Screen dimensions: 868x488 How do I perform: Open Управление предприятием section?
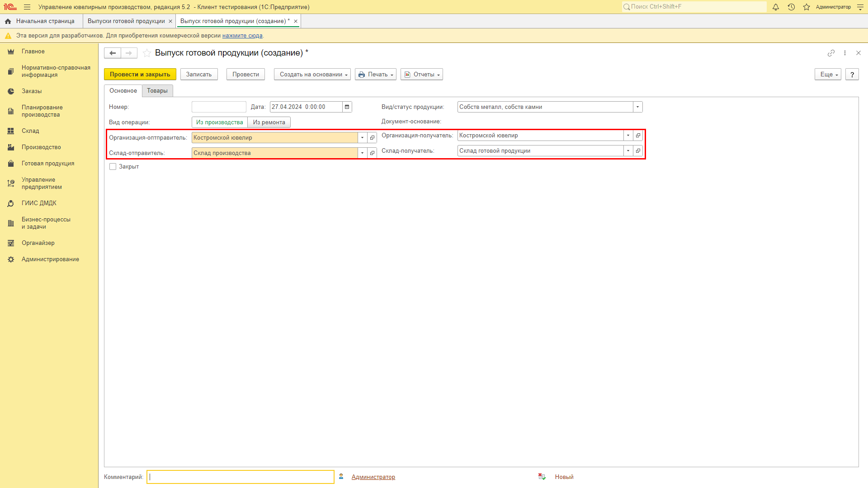point(49,183)
